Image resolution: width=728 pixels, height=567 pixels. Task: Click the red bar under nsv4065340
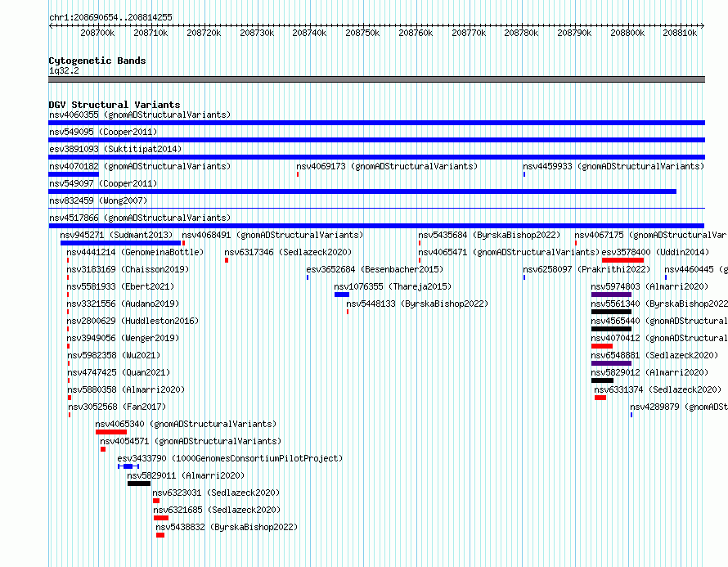point(111,432)
